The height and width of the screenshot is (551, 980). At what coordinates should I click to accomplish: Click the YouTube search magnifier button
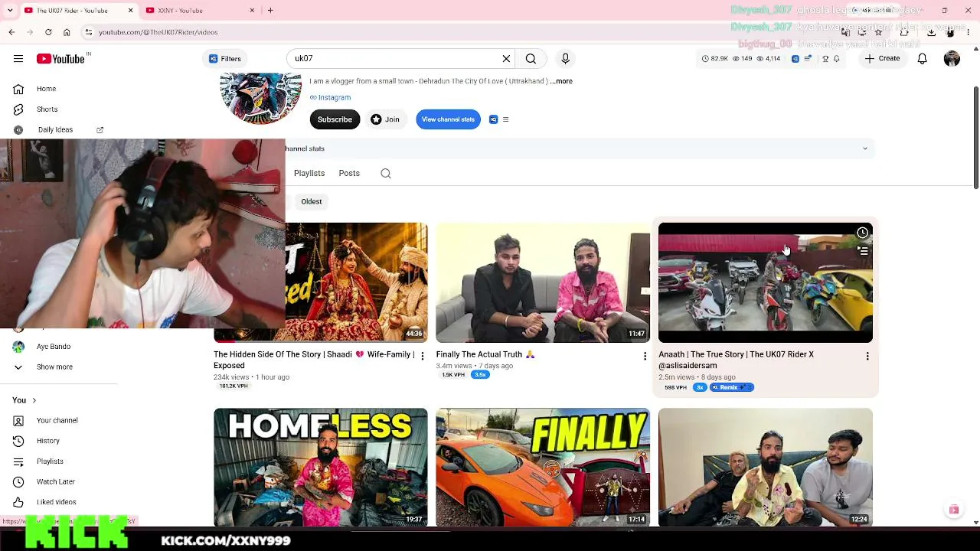coord(531,59)
